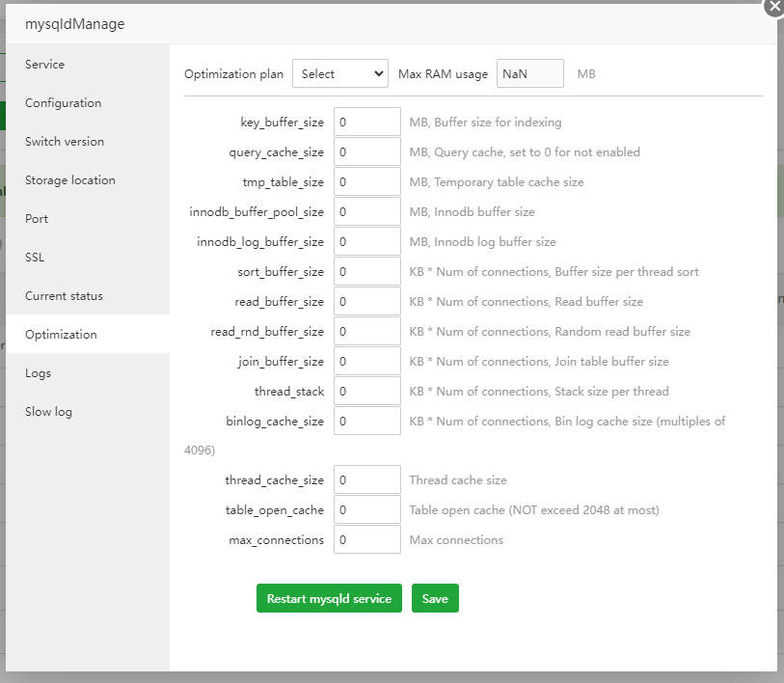
Task: Click the query_cache_size field
Action: coord(366,152)
